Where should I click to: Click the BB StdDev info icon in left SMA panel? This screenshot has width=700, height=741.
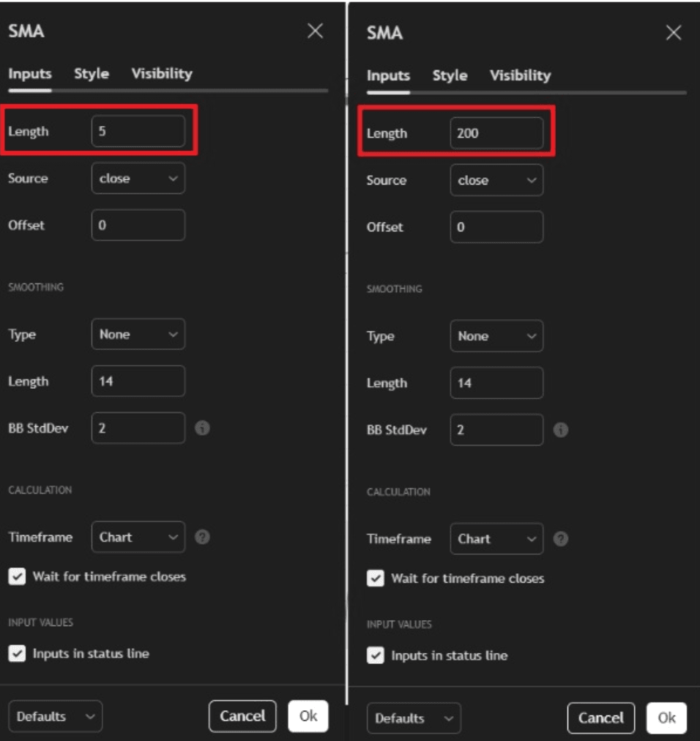203,428
